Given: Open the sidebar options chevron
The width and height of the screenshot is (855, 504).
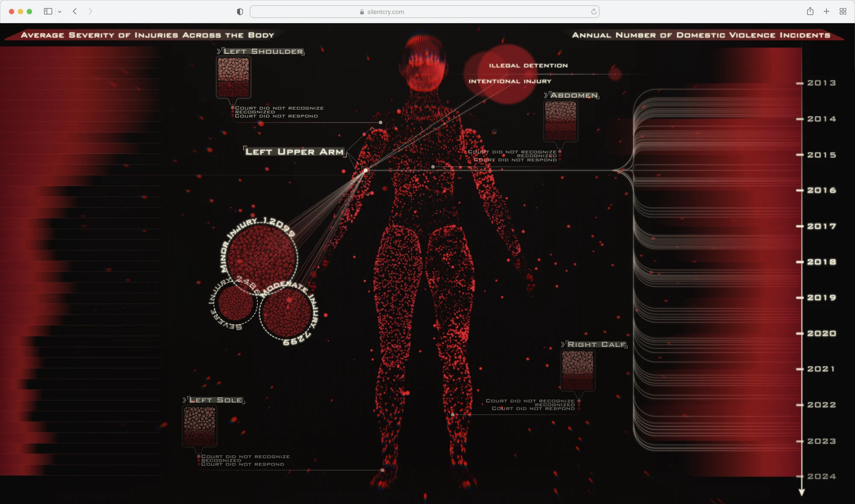Looking at the screenshot, I should [60, 12].
